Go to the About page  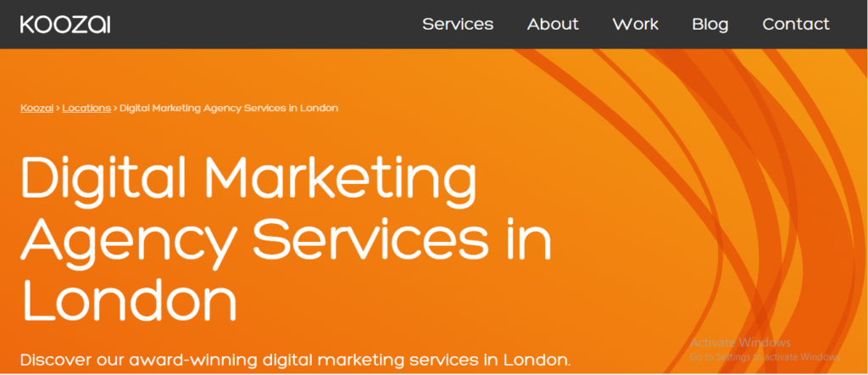pos(553,24)
